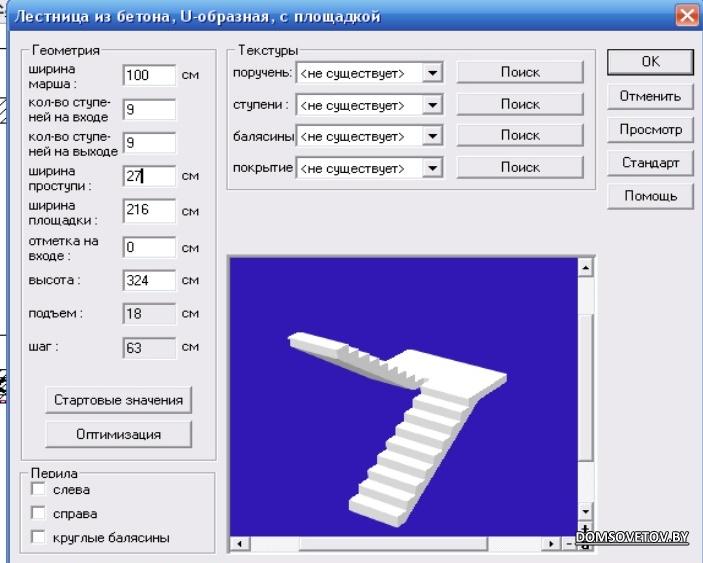The height and width of the screenshot is (563, 703).
Task: Click preview scroll right arrow
Action: point(551,544)
